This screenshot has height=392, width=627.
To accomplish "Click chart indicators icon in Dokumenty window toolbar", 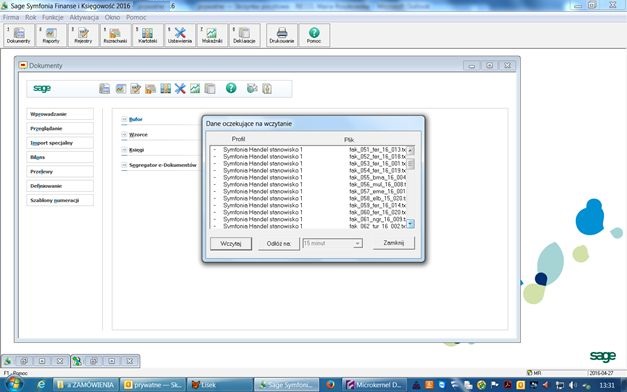I will [x=195, y=88].
